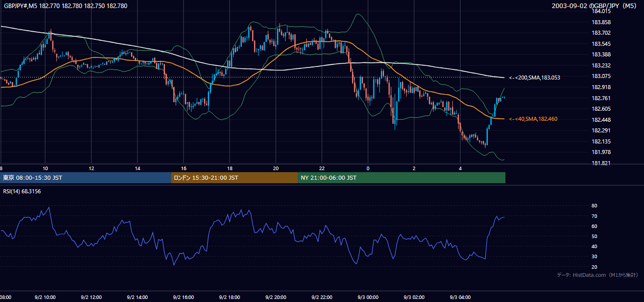Click hour label 20 under the price chart

(276, 168)
